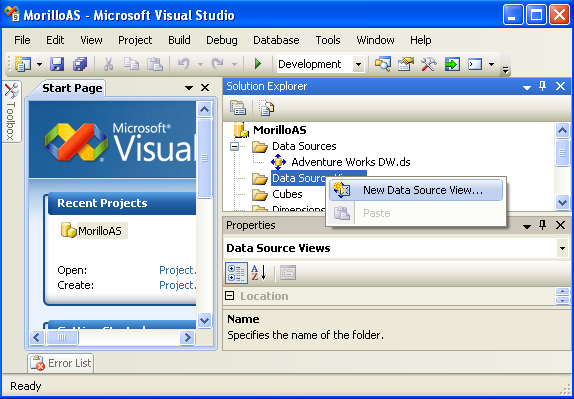Open the Toolbox side tab
The width and height of the screenshot is (574, 399).
click(x=11, y=112)
